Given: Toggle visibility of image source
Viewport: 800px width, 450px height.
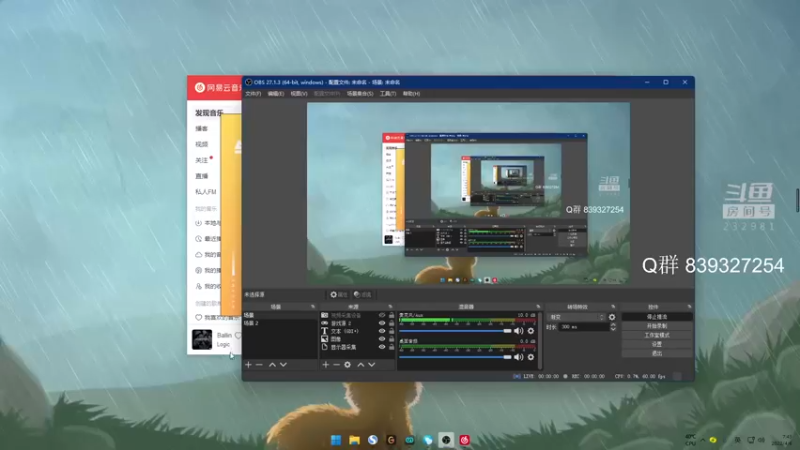Looking at the screenshot, I should click(x=382, y=339).
